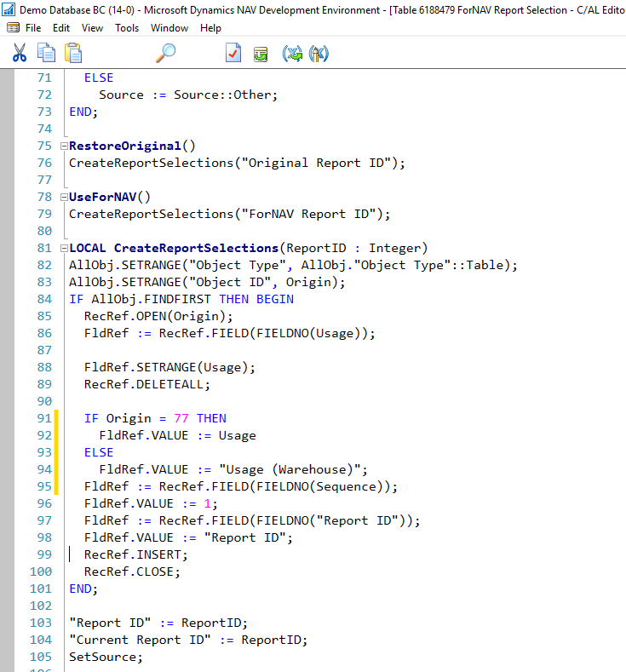Click the application icon in title bar
This screenshot has width=626, height=672.
click(x=9, y=9)
